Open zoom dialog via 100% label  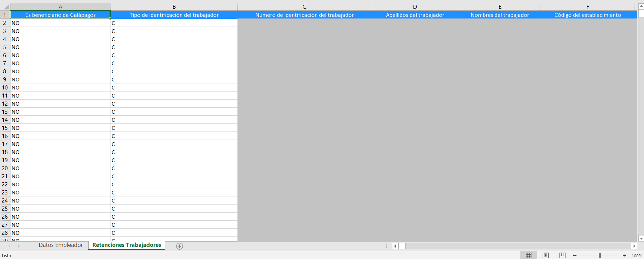click(637, 256)
